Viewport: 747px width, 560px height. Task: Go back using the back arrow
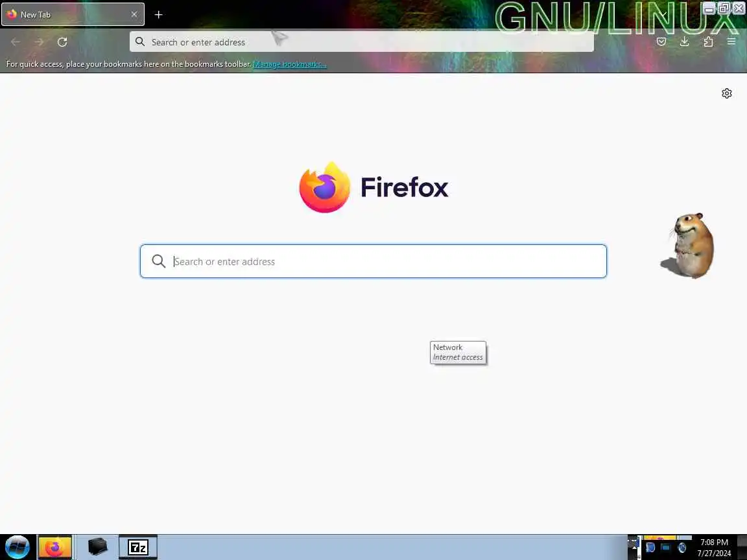(16, 42)
